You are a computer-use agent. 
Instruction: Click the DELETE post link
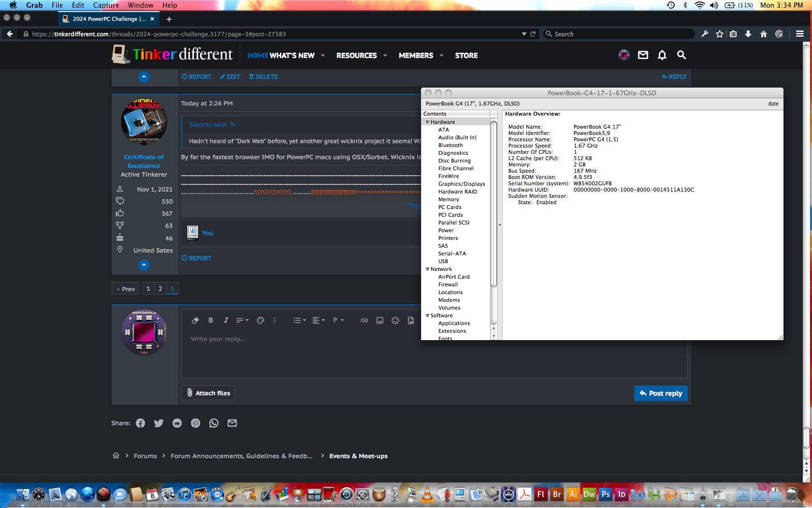coord(263,77)
